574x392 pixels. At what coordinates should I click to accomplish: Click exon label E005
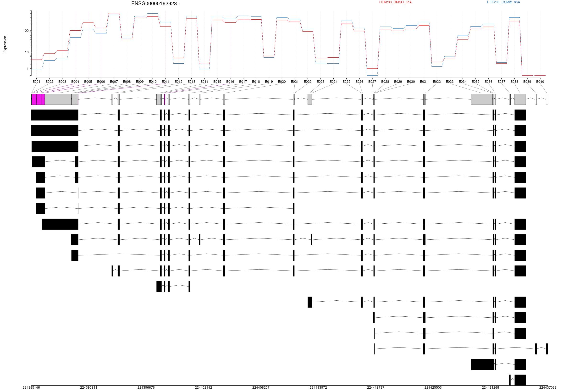pyautogui.click(x=88, y=82)
